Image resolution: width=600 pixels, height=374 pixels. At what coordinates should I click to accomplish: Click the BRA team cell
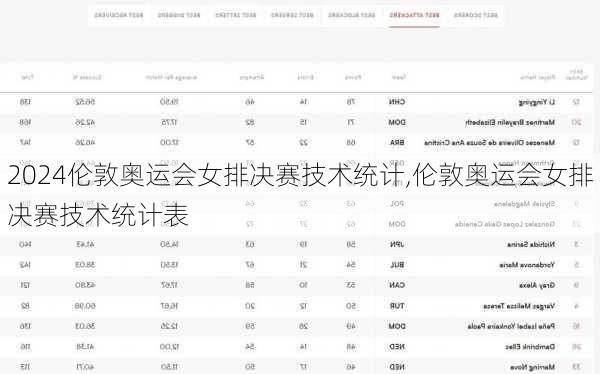coord(397,143)
